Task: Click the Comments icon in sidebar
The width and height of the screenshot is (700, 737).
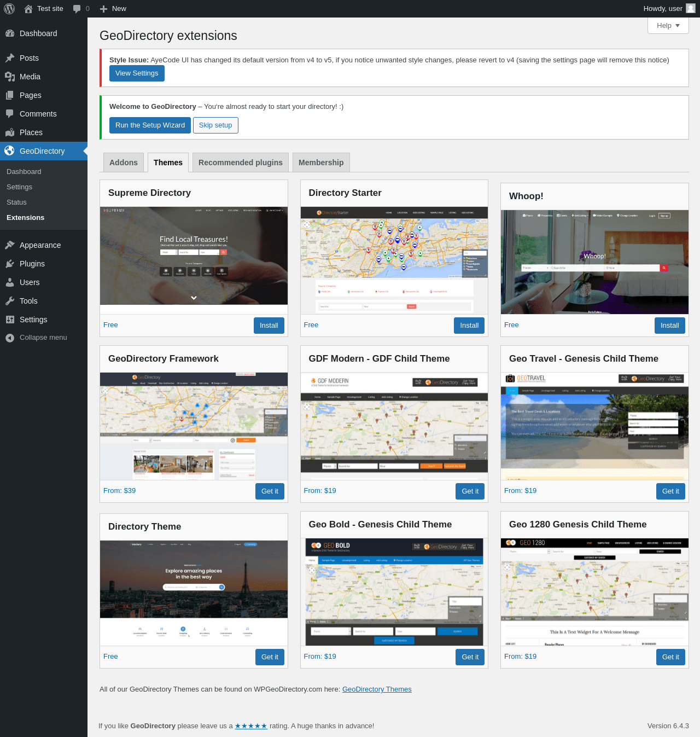Action: pyautogui.click(x=10, y=114)
